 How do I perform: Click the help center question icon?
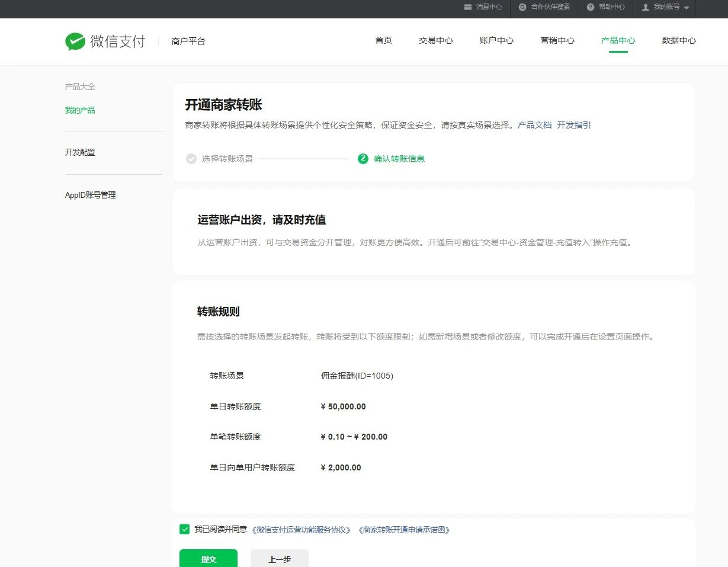[591, 7]
